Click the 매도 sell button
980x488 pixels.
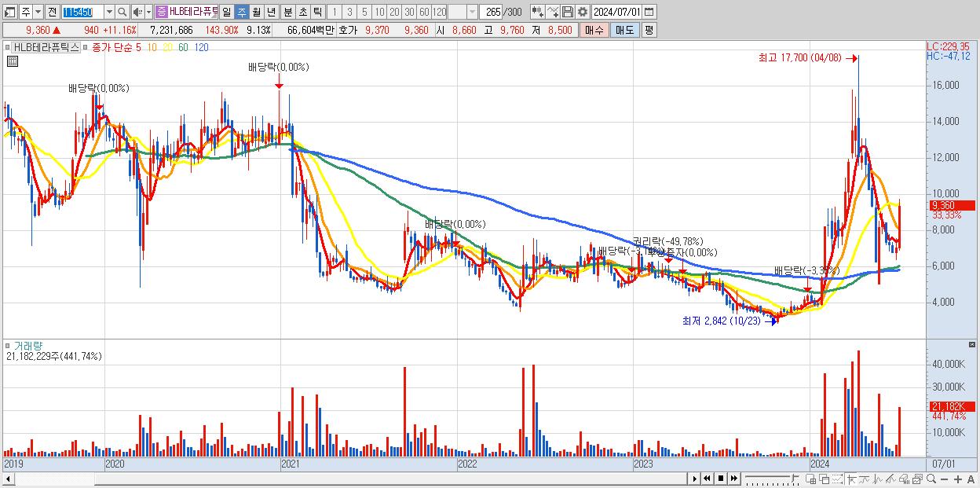[624, 30]
